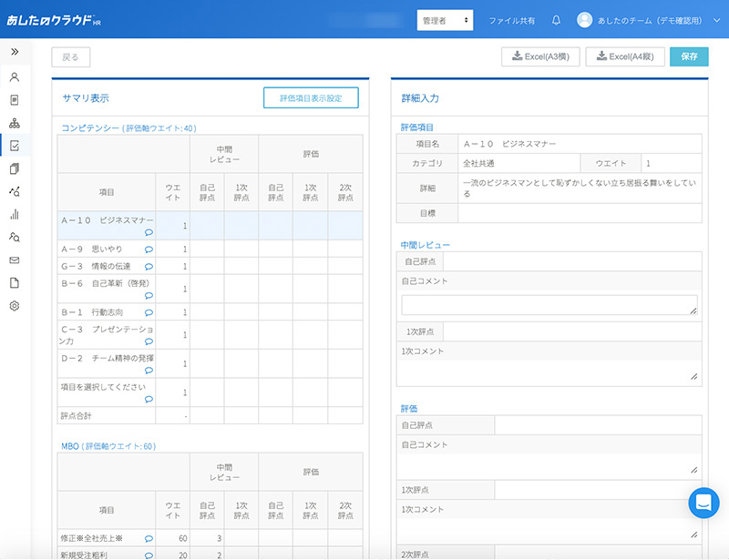The width and height of the screenshot is (729, 560).
Task: Click the コンピテンシー section heading
Action: click(x=128, y=128)
